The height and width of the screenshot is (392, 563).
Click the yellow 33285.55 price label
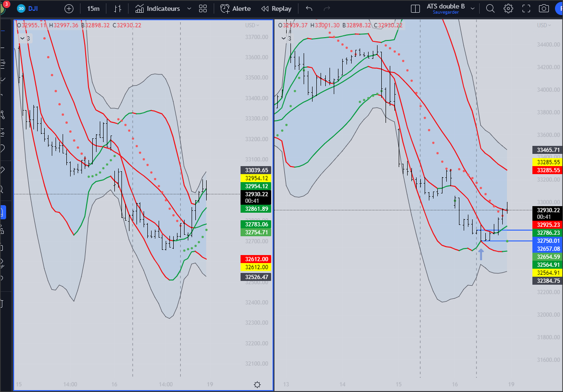548,162
